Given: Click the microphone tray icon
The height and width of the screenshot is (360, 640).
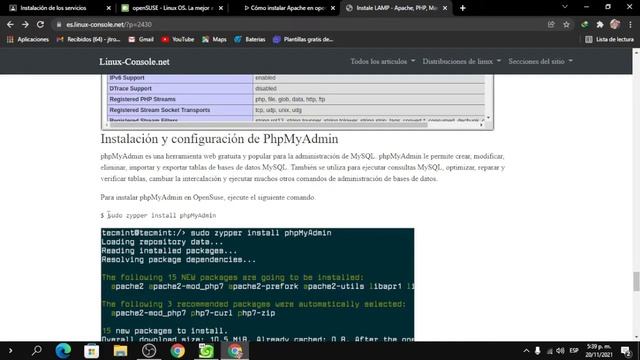Looking at the screenshot, I should tap(538, 351).
